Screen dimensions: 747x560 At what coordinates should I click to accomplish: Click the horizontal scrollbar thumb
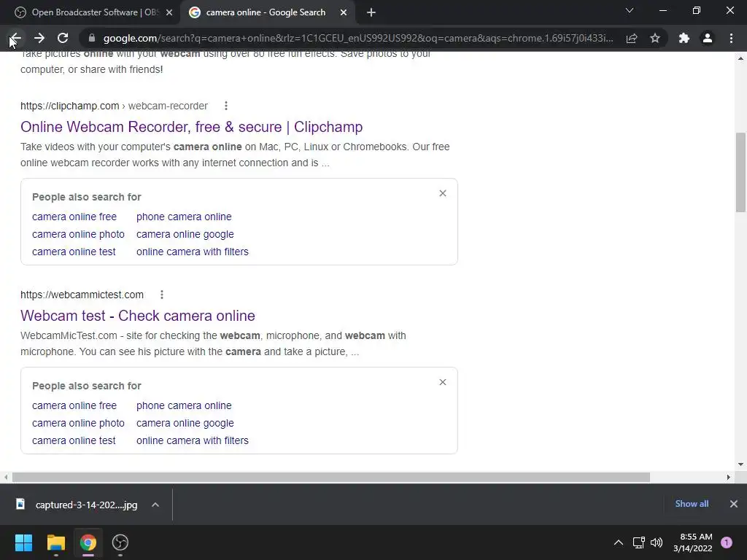click(x=331, y=477)
